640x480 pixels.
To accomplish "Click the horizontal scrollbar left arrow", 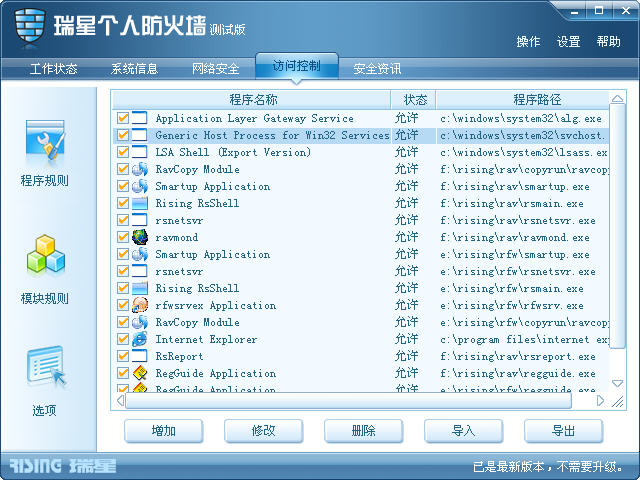I will tap(120, 400).
